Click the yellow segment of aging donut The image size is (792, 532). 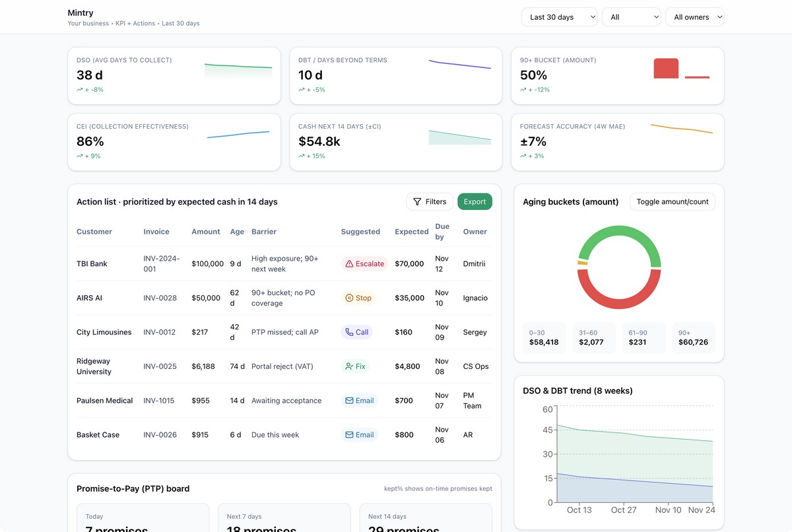click(x=582, y=263)
